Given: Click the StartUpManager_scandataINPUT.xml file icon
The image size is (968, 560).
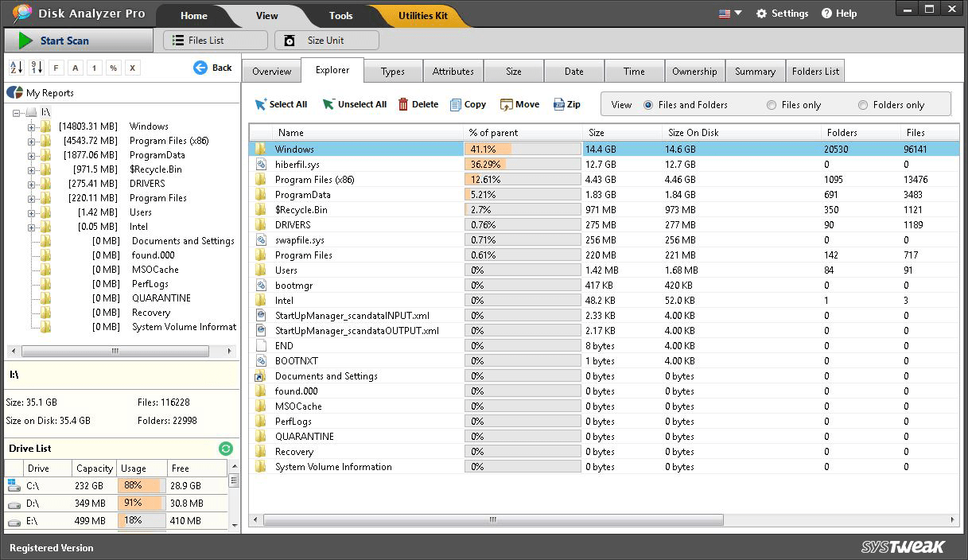Looking at the screenshot, I should [260, 316].
